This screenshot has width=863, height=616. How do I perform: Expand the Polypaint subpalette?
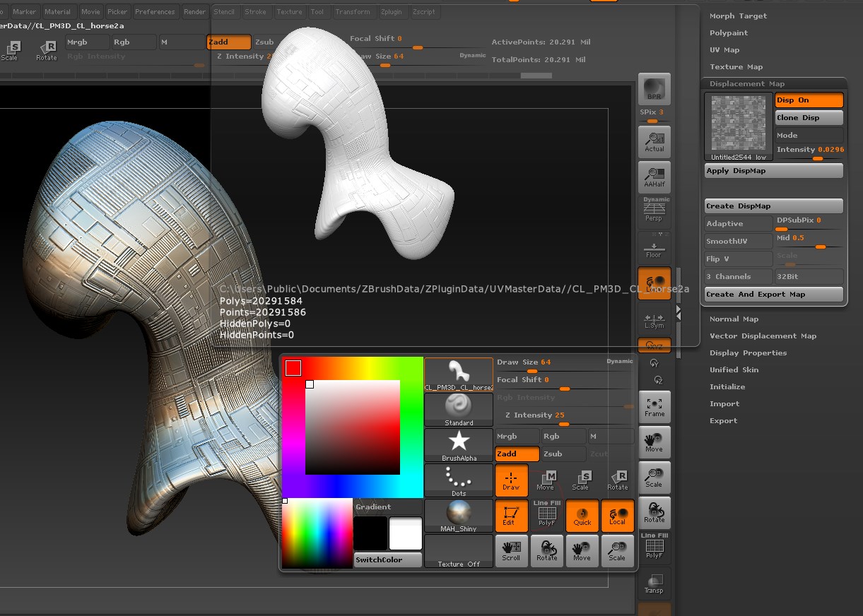(x=729, y=32)
